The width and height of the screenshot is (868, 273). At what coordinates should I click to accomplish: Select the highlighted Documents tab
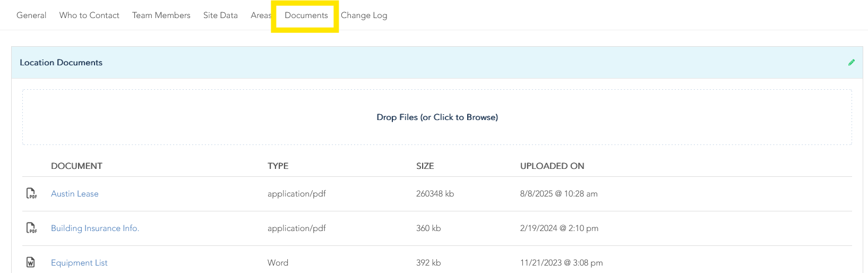(306, 15)
